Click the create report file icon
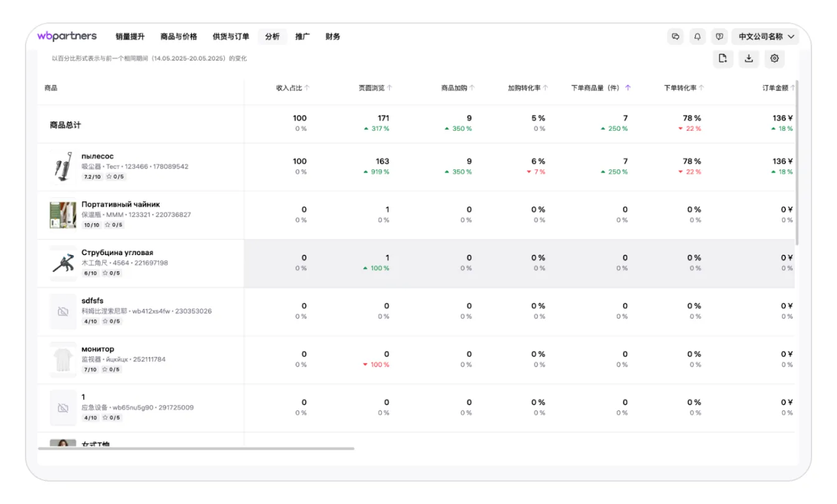Image resolution: width=837 pixels, height=504 pixels. point(723,58)
